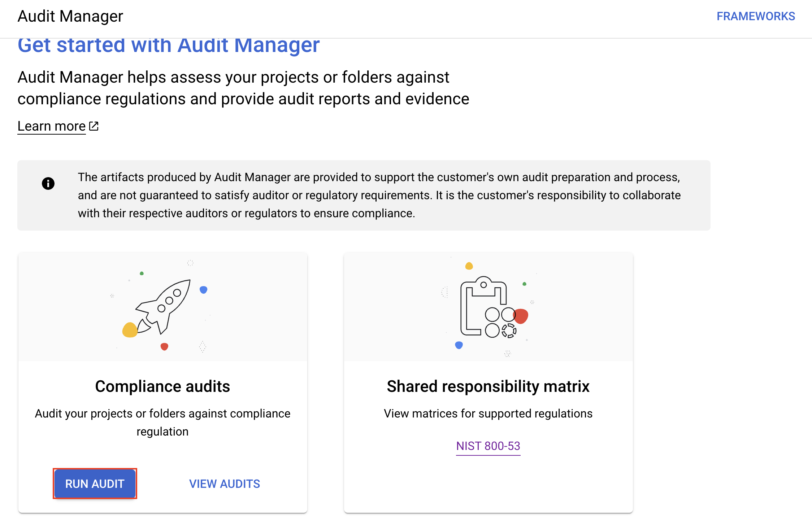This screenshot has width=812, height=516.
Task: Click the compliance regulation description under Compliance audits
Action: pyautogui.click(x=162, y=422)
